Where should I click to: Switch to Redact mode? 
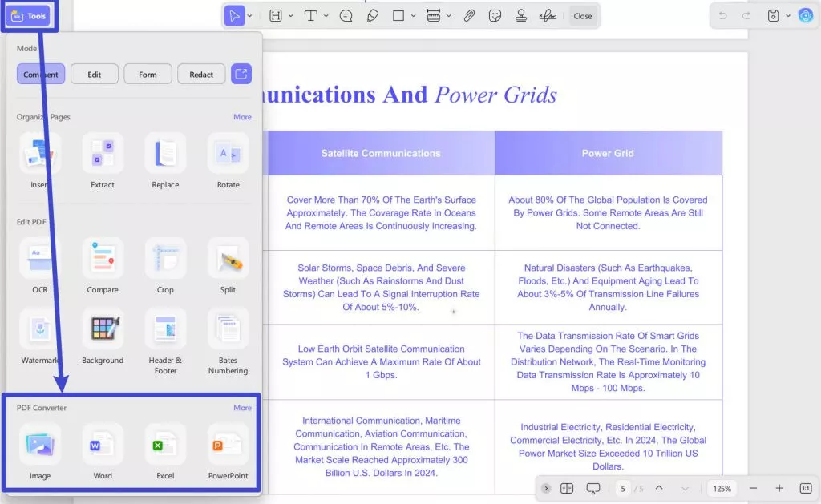(201, 74)
